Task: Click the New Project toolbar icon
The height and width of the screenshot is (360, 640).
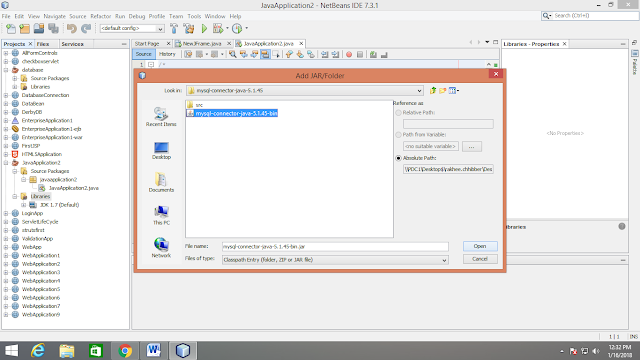Action: click(x=24, y=29)
